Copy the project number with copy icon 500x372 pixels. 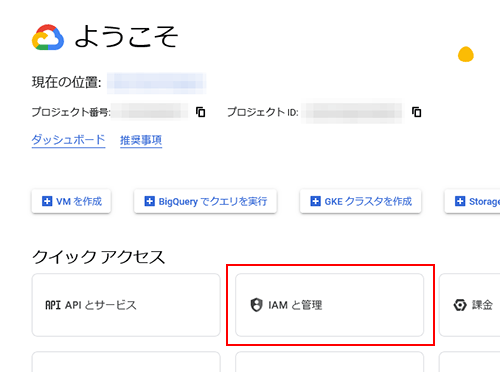(200, 112)
